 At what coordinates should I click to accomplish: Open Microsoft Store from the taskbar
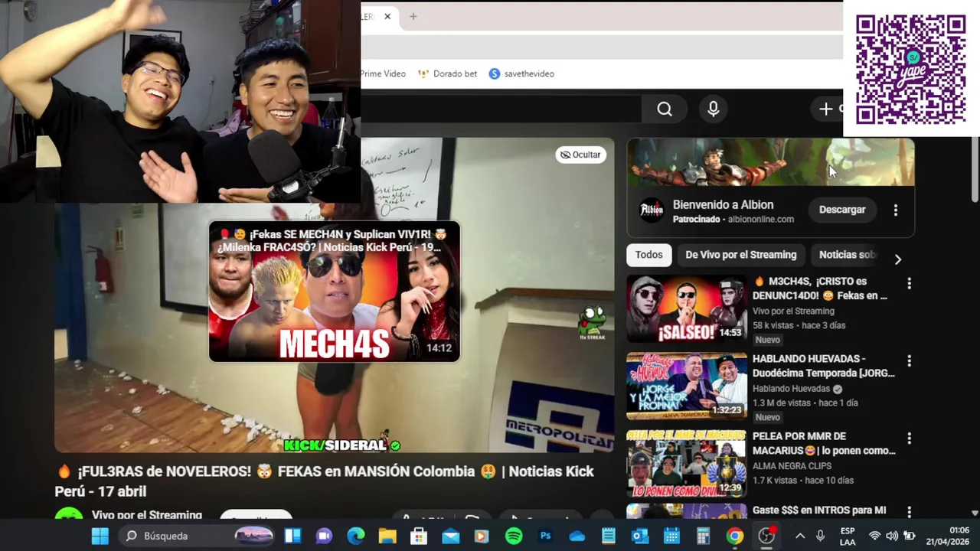[x=419, y=536]
